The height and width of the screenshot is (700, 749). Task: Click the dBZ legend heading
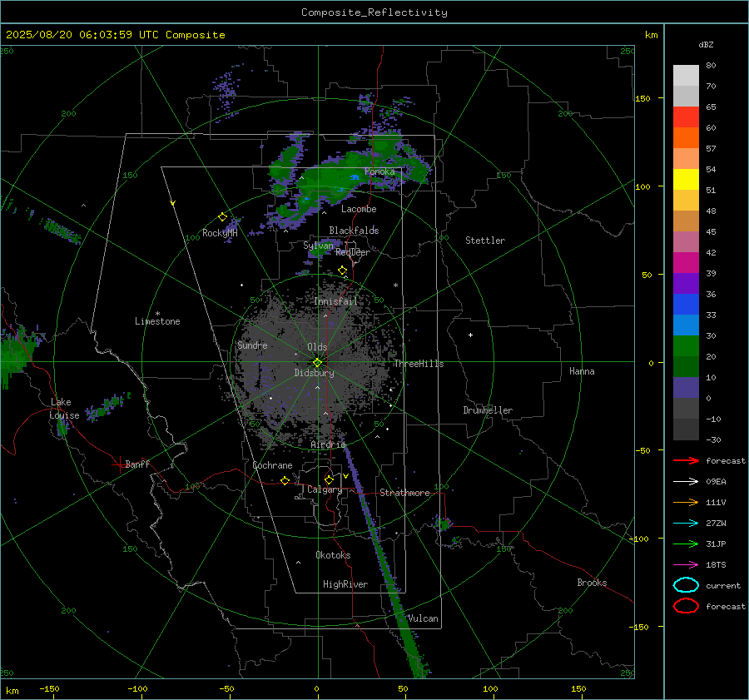click(706, 45)
